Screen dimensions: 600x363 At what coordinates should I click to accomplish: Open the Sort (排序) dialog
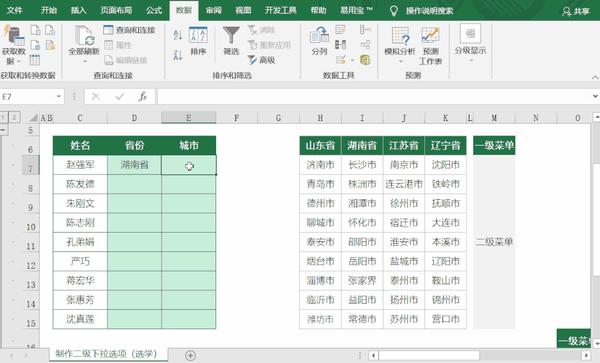[198, 41]
